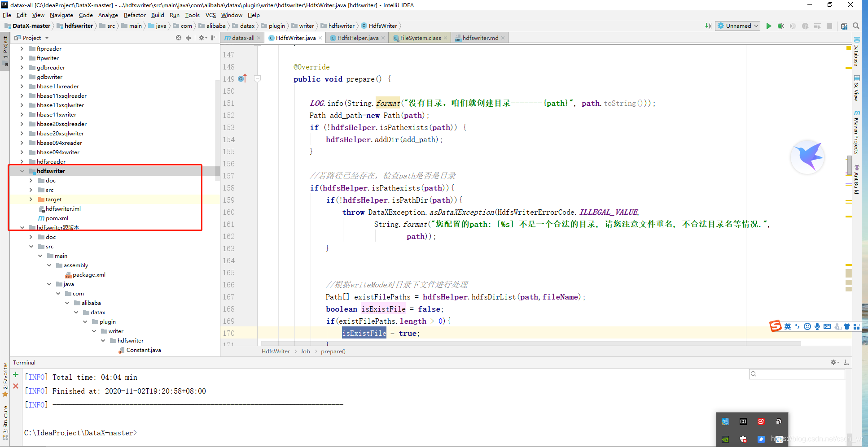Expand hdfsreader folder in tree
Screen dimensions: 868x447
tap(22, 161)
